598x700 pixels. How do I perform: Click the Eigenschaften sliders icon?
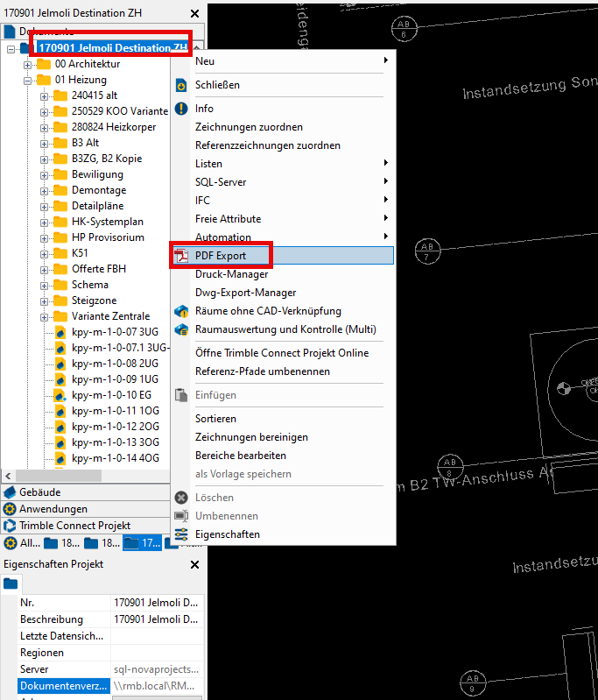point(181,534)
